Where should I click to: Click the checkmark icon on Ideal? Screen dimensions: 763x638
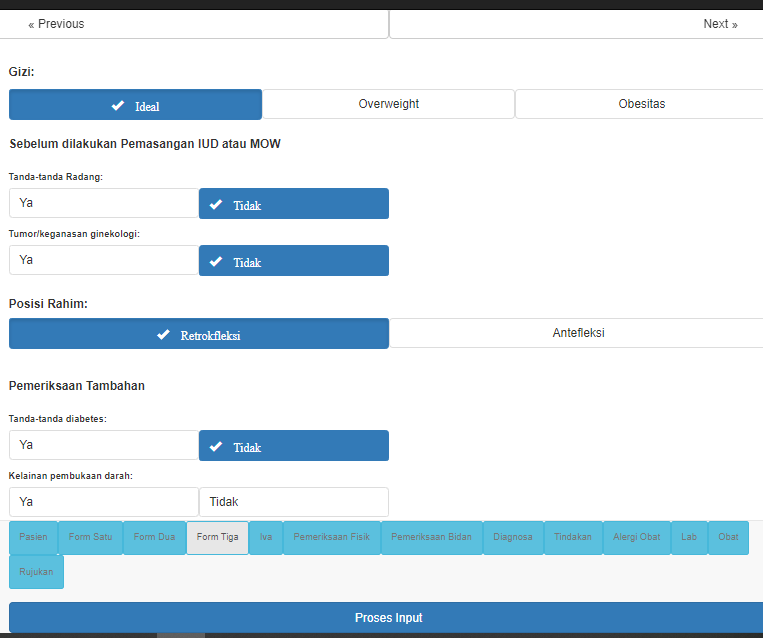pos(118,105)
